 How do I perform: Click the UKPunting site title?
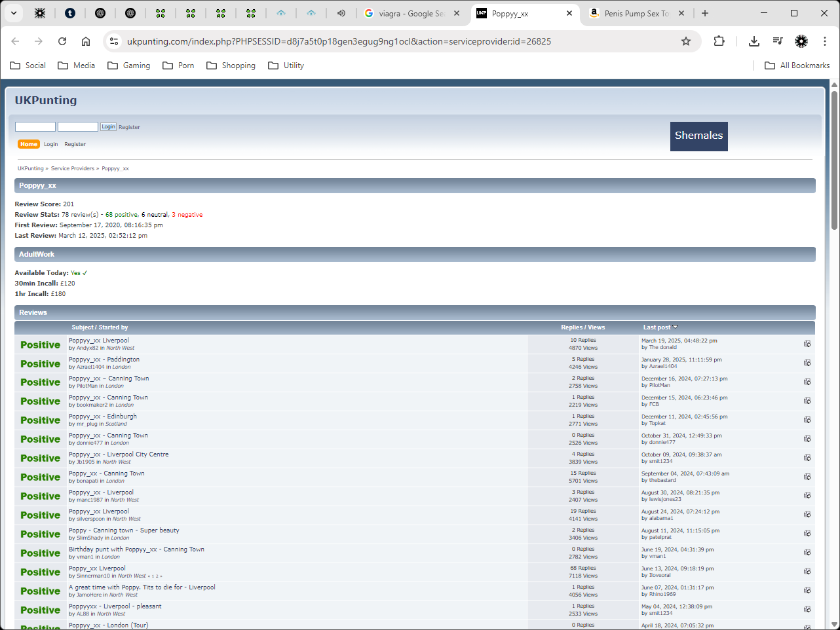(46, 100)
